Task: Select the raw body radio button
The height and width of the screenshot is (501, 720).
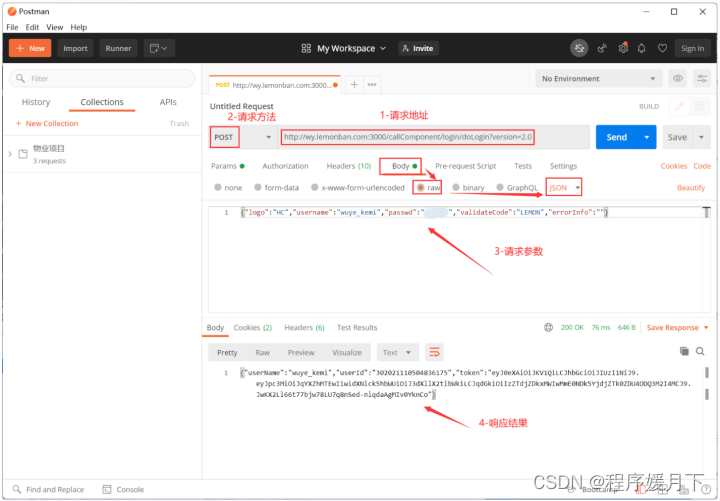Action: [420, 187]
